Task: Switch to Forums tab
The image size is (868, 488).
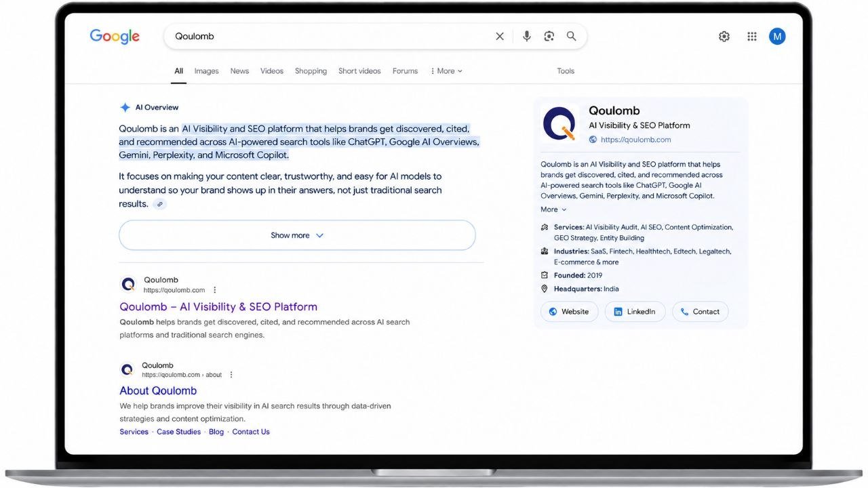Action: [x=405, y=71]
